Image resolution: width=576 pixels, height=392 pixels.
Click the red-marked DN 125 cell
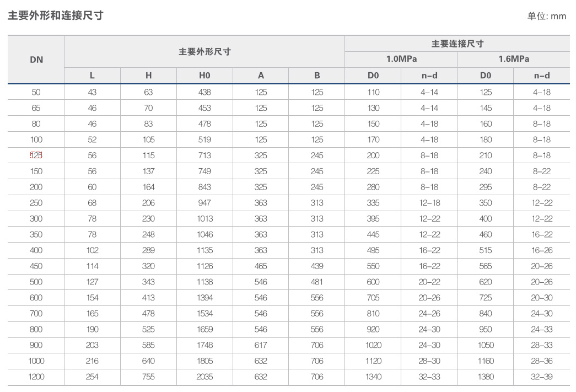tap(36, 155)
